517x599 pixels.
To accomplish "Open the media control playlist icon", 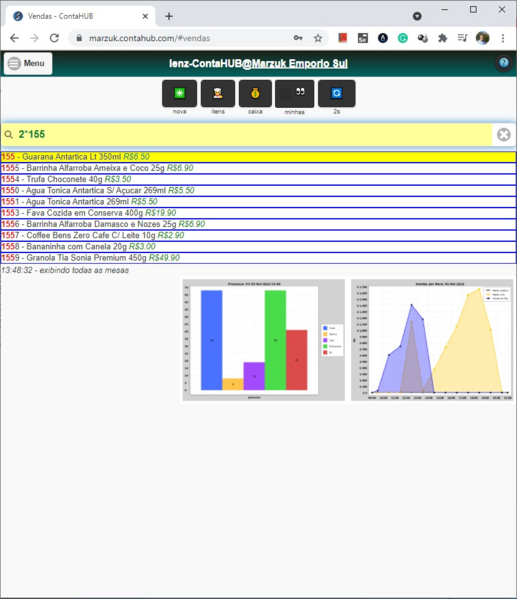I will coord(462,38).
